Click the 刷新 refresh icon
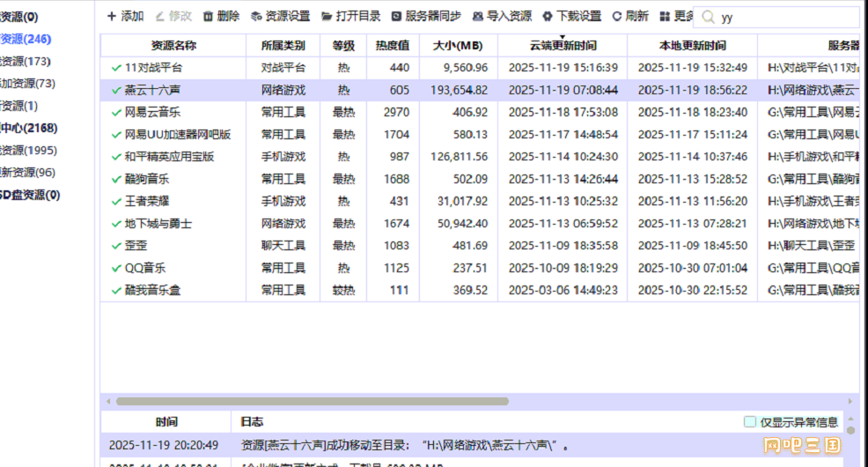868x467 pixels. point(617,16)
